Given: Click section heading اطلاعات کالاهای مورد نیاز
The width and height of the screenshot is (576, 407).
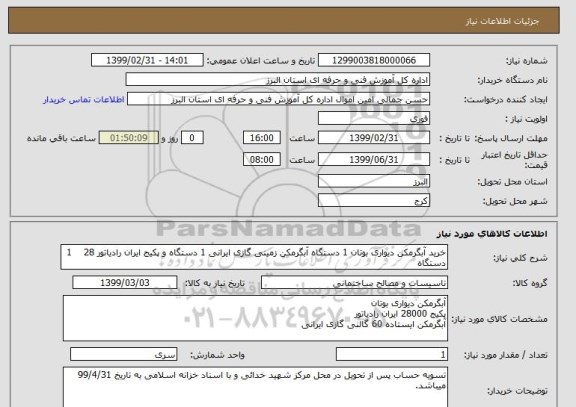Looking at the screenshot, I should (x=492, y=234).
